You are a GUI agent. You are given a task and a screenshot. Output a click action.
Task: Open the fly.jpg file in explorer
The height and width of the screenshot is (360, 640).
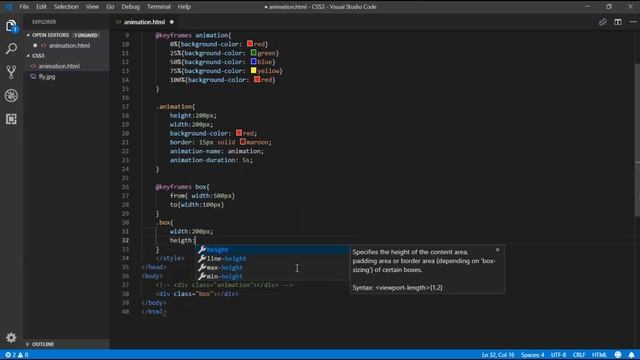click(x=47, y=76)
